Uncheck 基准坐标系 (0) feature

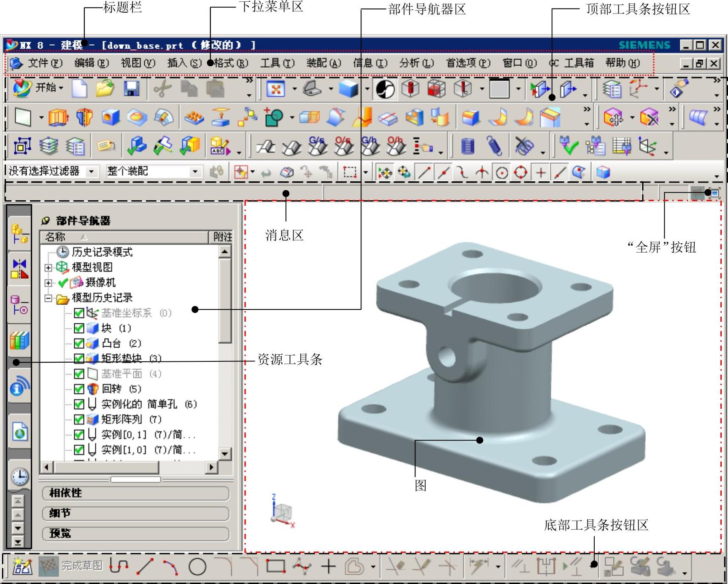[79, 313]
